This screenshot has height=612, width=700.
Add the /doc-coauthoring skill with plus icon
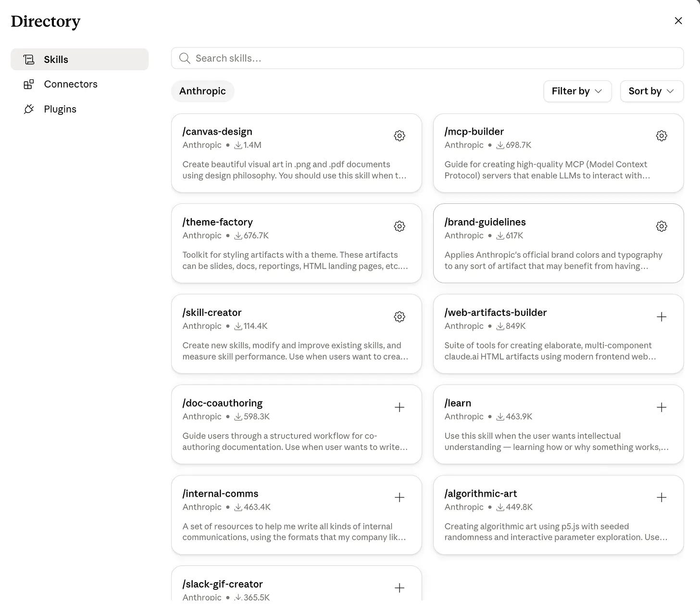pos(400,407)
